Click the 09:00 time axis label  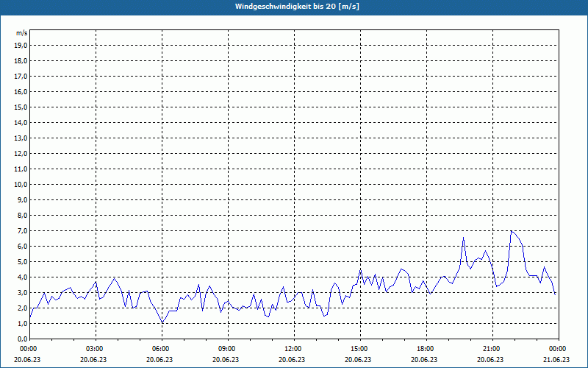(x=228, y=349)
